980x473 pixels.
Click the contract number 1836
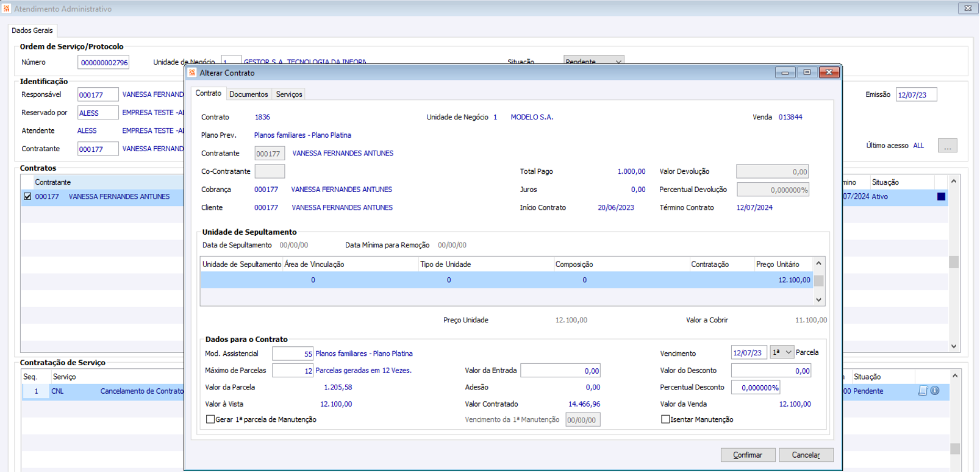click(x=262, y=117)
